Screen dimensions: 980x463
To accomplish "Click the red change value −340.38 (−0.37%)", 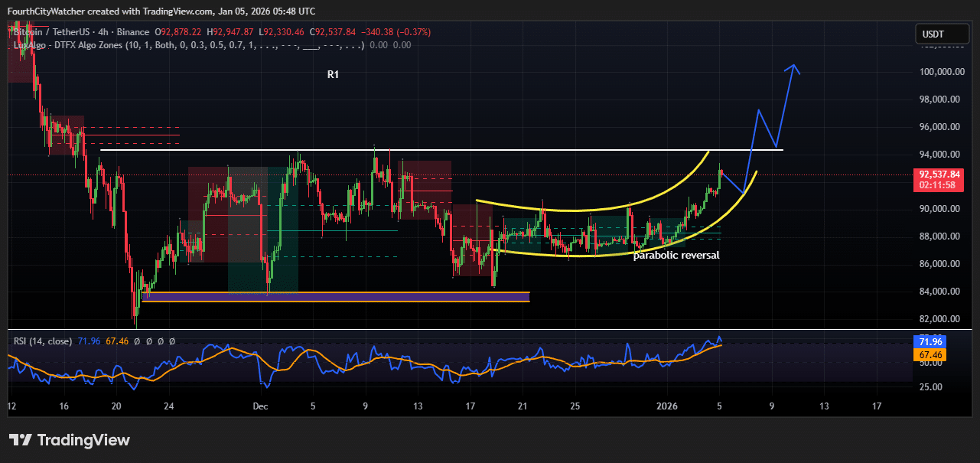I will (x=398, y=32).
